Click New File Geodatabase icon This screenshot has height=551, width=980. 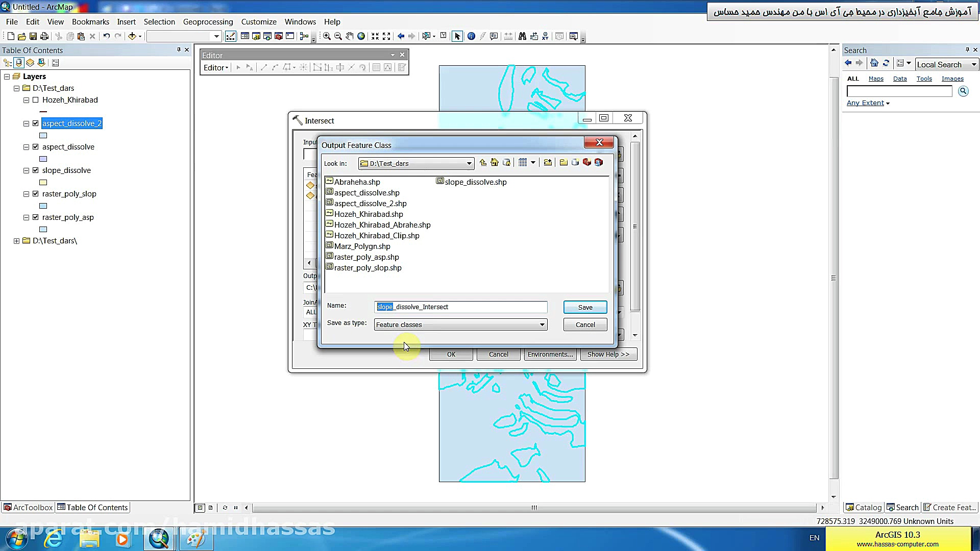coord(575,163)
